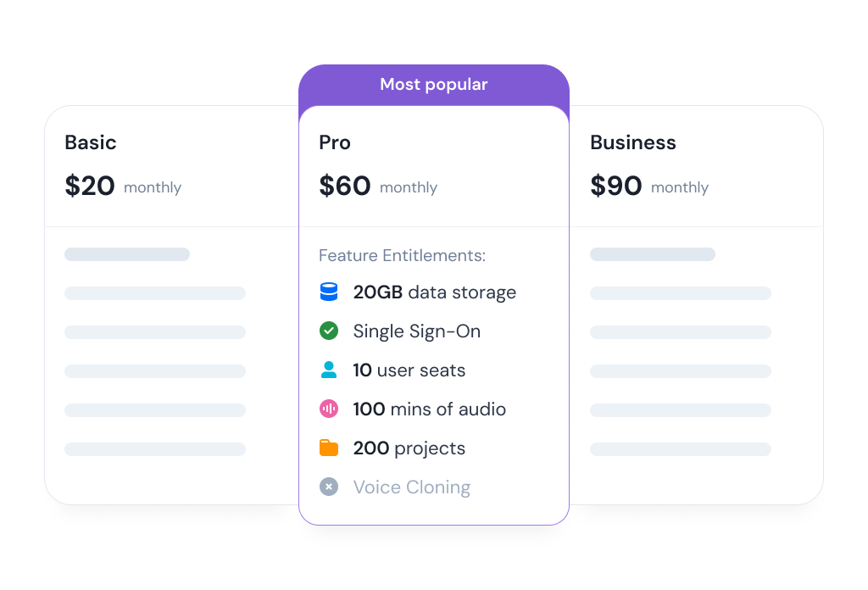Select the Basic plan title
The width and height of the screenshot is (868, 590).
click(x=91, y=142)
